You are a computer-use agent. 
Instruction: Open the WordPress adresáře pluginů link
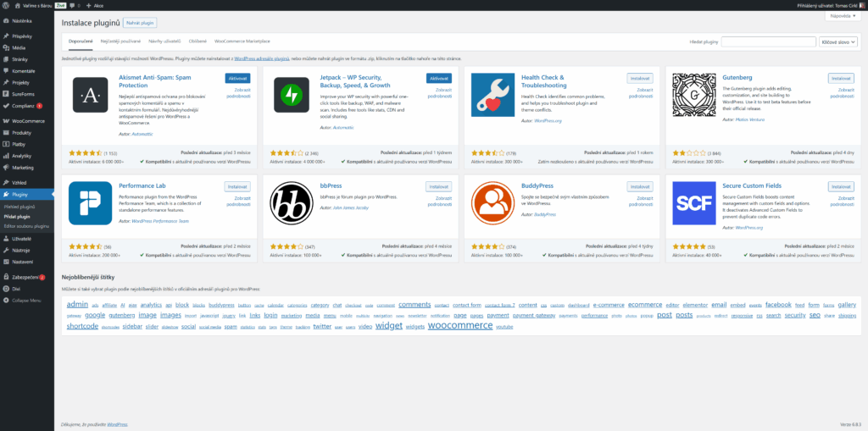[262, 58]
